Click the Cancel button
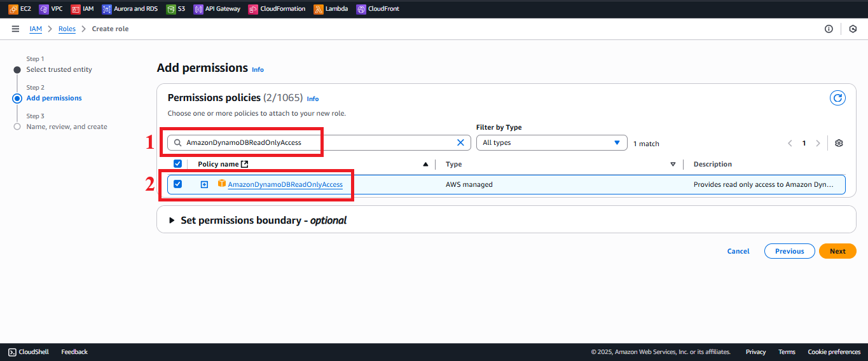Viewport: 868px width, 361px height. click(x=738, y=251)
